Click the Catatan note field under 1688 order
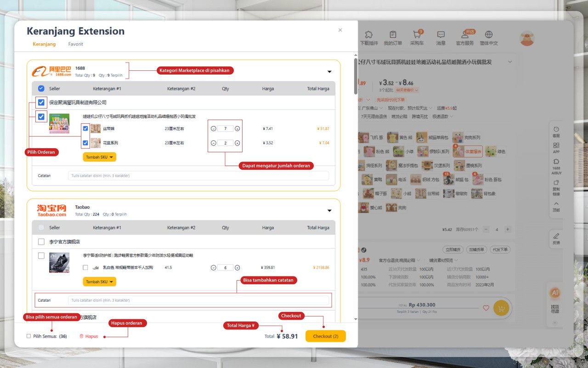 coord(198,176)
